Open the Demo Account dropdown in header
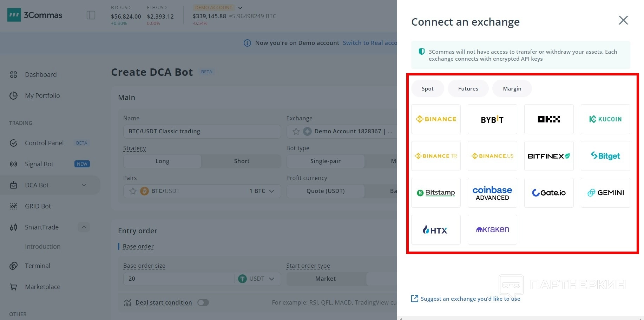644x320 pixels. click(240, 8)
